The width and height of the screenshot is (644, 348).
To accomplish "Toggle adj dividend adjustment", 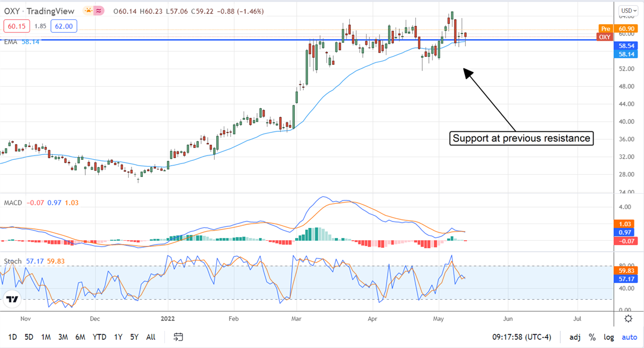I will pos(575,337).
